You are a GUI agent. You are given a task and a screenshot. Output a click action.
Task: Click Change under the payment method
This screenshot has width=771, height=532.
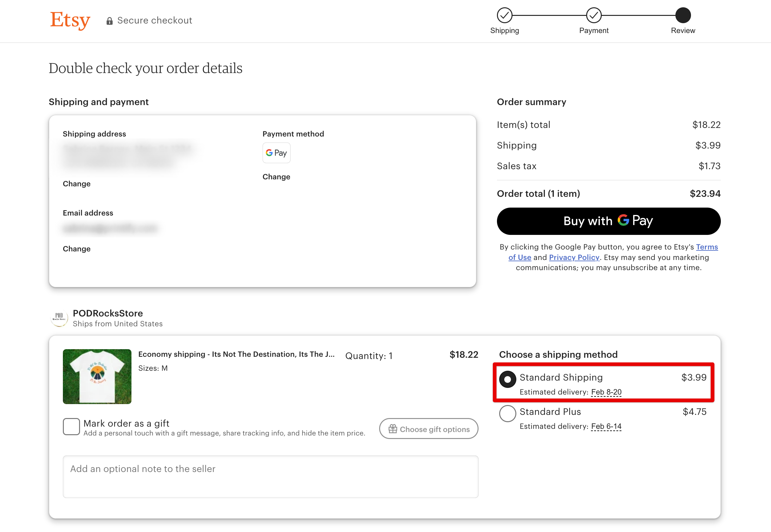click(276, 177)
